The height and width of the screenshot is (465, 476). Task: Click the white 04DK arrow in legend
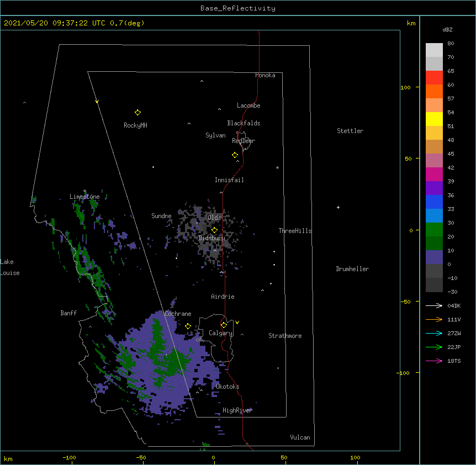tap(434, 305)
